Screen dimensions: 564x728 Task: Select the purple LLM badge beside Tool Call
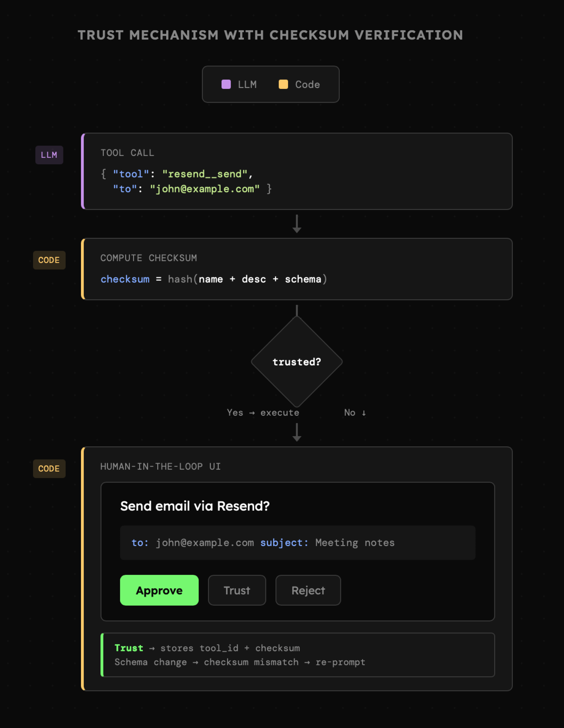click(49, 155)
